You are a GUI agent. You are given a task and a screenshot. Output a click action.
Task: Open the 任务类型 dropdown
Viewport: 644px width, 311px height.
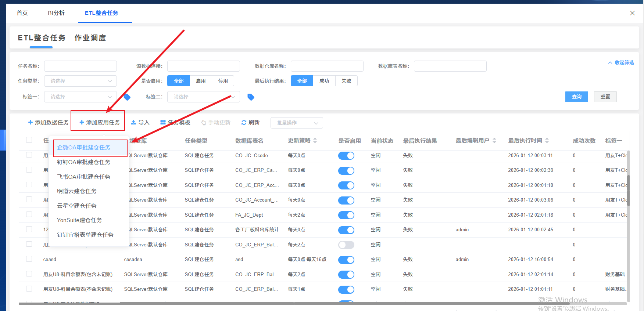(80, 81)
